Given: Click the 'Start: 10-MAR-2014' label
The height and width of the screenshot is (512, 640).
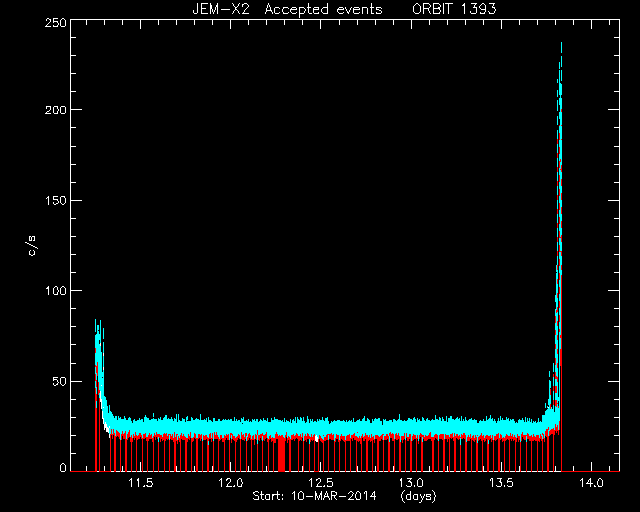Looking at the screenshot, I should point(314,496).
